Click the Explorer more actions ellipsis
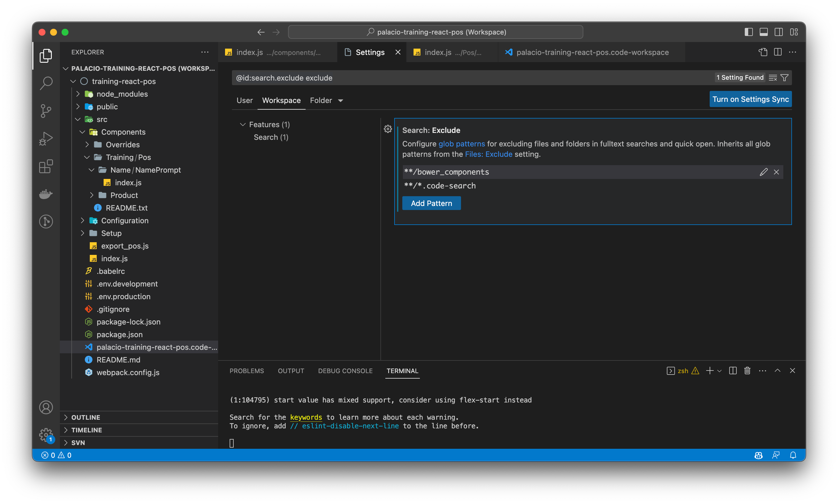This screenshot has width=838, height=504. pyautogui.click(x=205, y=52)
